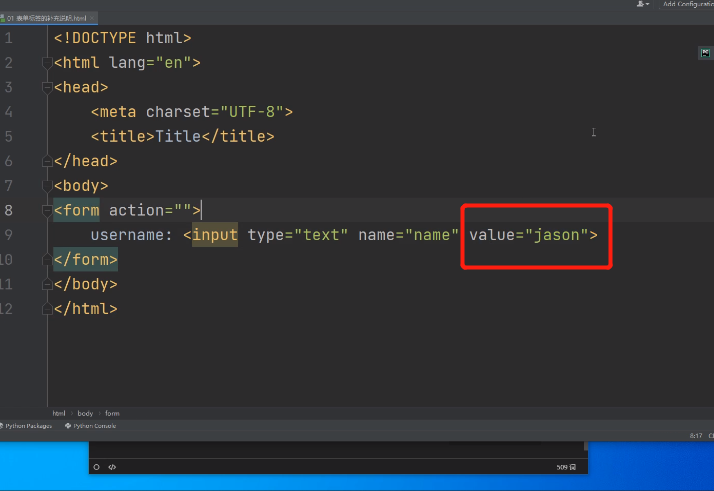
Task: Collapse the head tag fold marker
Action: click(x=47, y=87)
